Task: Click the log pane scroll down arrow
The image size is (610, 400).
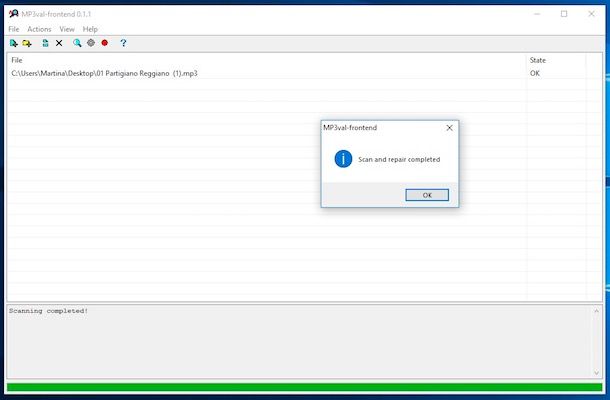Action: point(596,373)
